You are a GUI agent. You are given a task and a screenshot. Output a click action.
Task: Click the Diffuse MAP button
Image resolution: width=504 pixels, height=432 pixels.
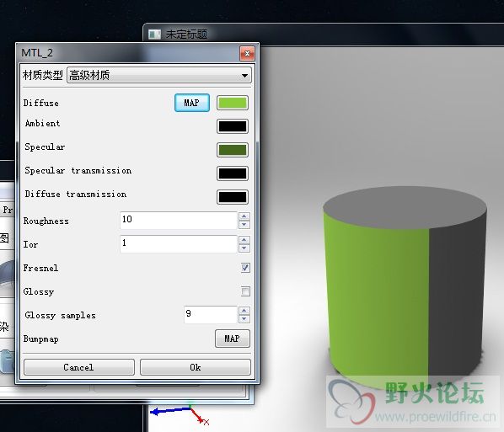pos(192,103)
